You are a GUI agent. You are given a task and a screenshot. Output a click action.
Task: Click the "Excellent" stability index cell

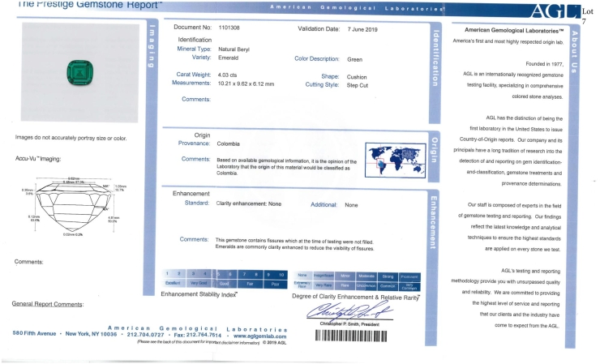click(173, 283)
